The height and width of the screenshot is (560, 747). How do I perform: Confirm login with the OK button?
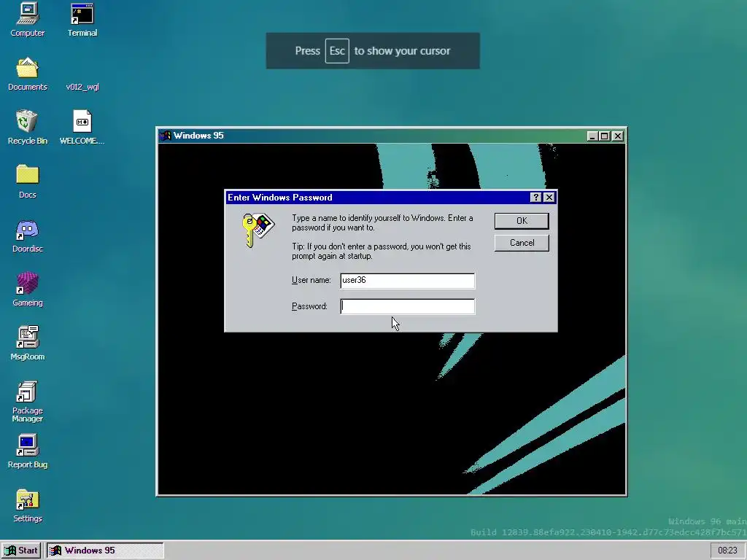click(x=522, y=221)
